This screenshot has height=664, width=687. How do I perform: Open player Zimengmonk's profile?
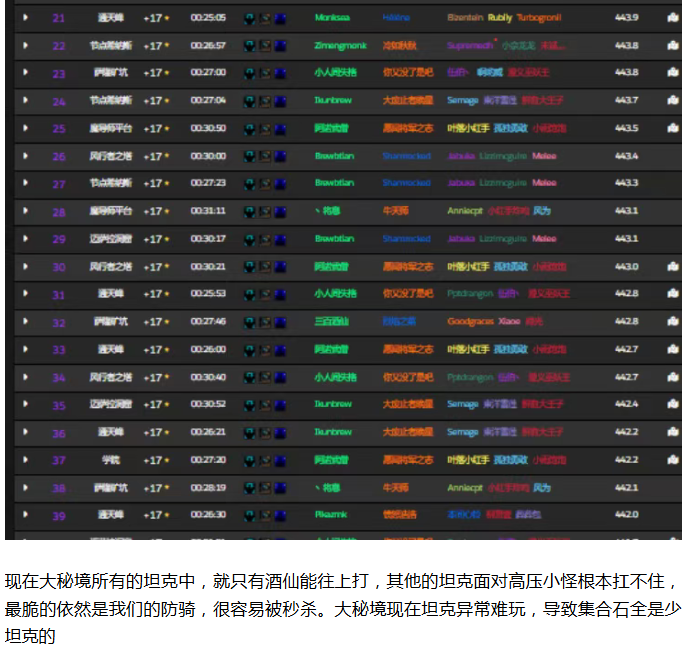339,46
